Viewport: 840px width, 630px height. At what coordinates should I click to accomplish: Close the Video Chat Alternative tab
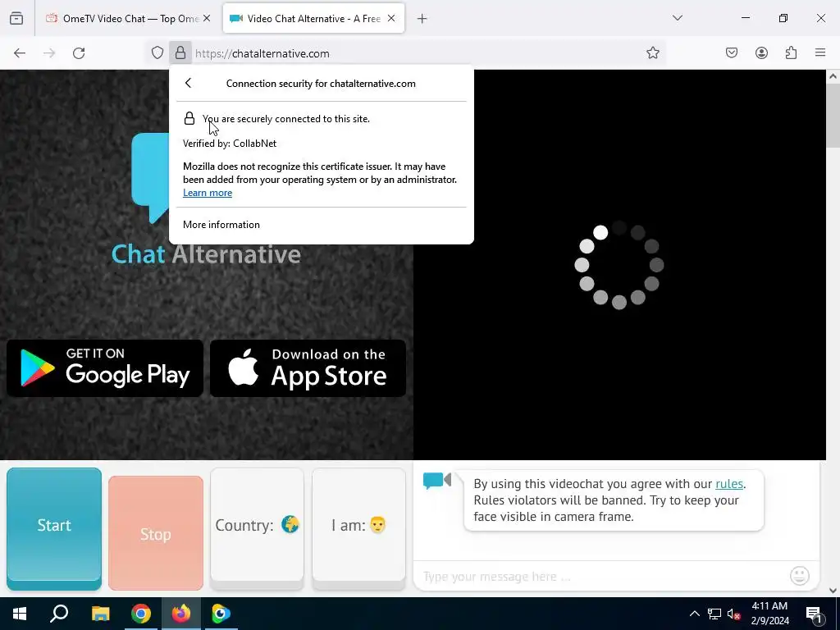coord(391,18)
